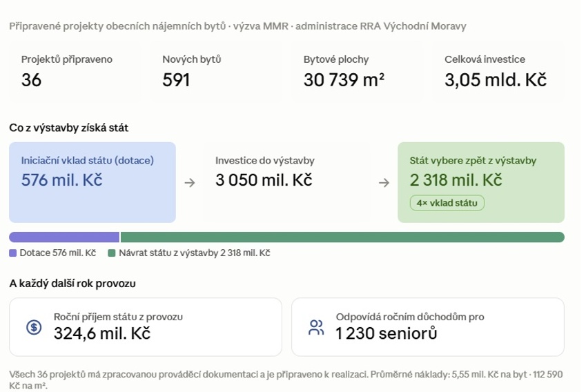The height and width of the screenshot is (392, 586).
Task: Click the arrow after Iniciační vklad card
Action: click(190, 182)
